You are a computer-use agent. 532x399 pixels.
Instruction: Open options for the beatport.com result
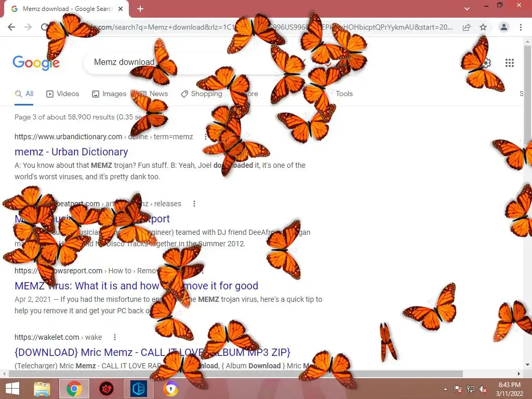point(194,204)
